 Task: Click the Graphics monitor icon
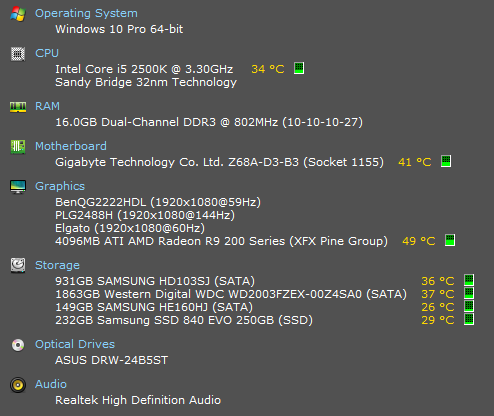pyautogui.click(x=18, y=187)
